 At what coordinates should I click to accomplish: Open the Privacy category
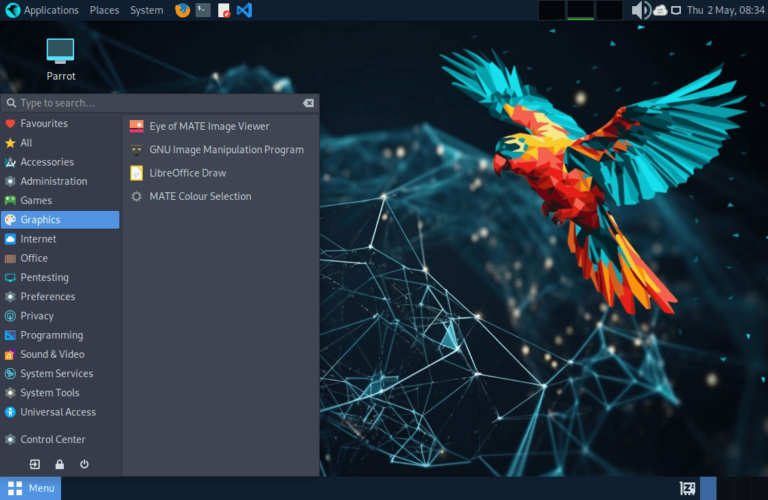pos(60,316)
